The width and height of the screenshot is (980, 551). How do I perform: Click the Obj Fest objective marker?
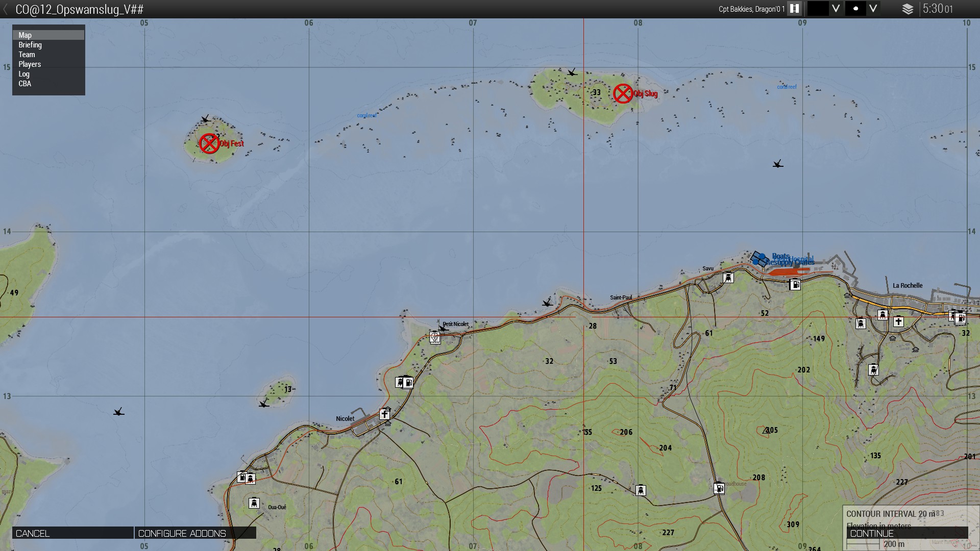(209, 143)
